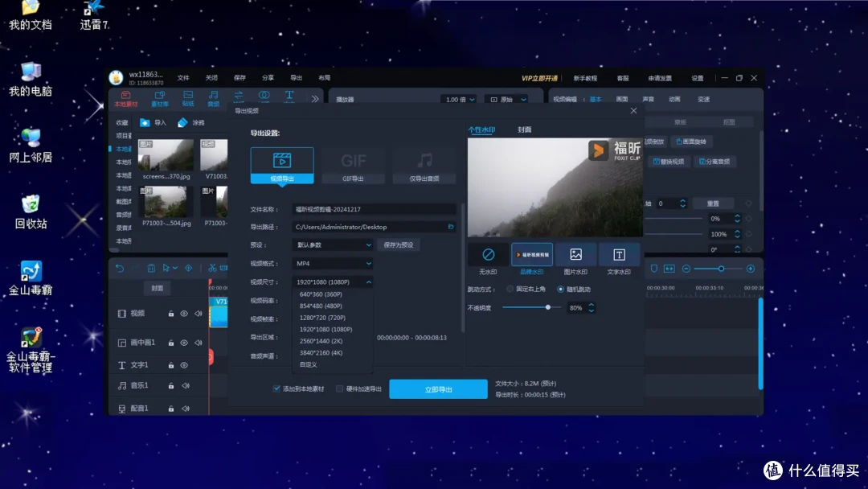Select the 固定右上角 radio button
Image resolution: width=868 pixels, height=489 pixels.
point(510,289)
